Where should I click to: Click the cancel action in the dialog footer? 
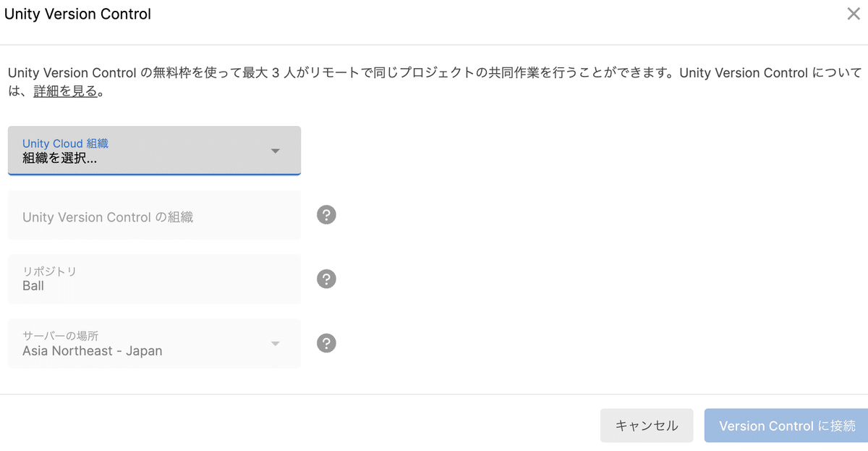coord(646,426)
